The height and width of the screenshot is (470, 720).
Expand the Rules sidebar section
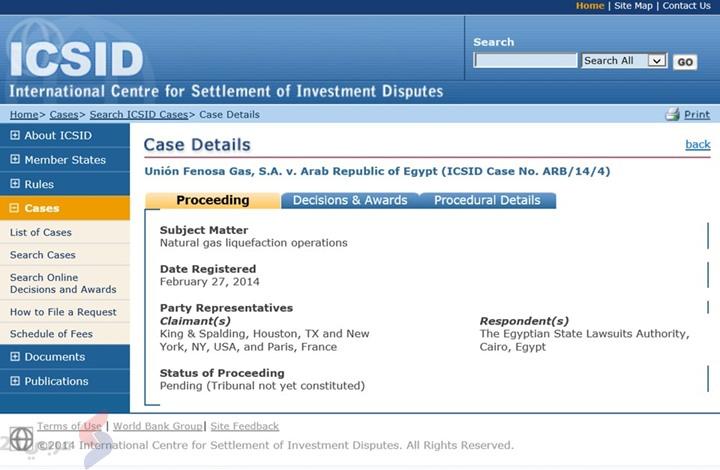(15, 184)
